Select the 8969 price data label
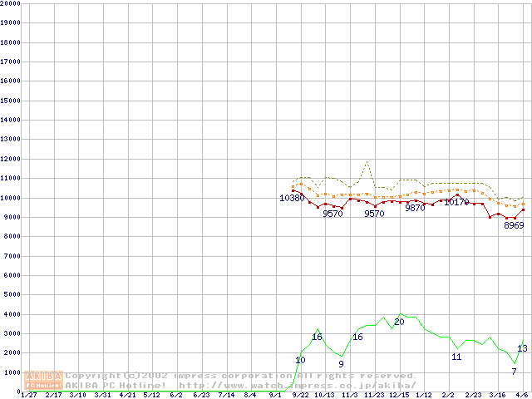The width and height of the screenshot is (532, 399). [514, 225]
